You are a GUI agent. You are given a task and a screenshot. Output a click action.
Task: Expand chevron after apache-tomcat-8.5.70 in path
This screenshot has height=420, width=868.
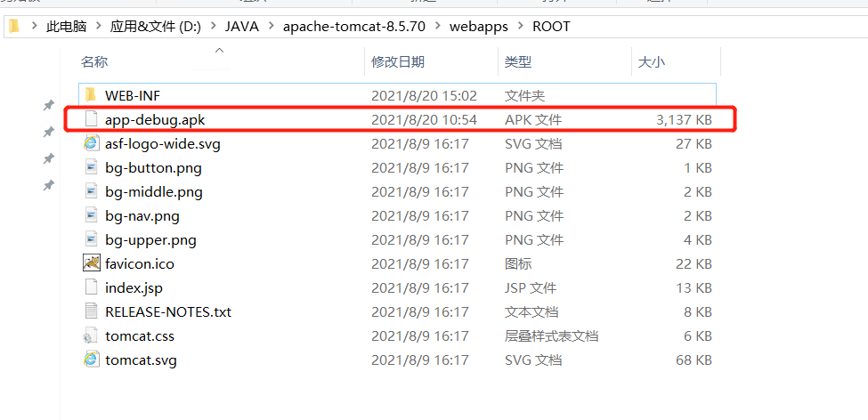[438, 27]
